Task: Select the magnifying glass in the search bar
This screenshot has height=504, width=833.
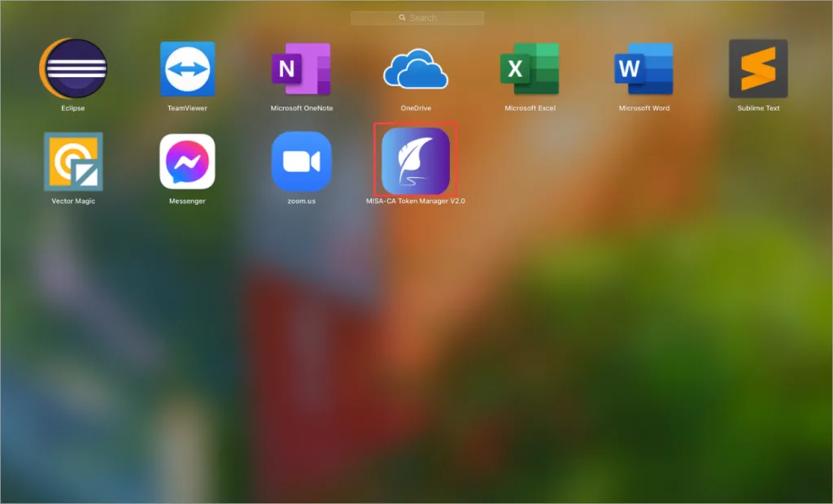Action: point(401,17)
